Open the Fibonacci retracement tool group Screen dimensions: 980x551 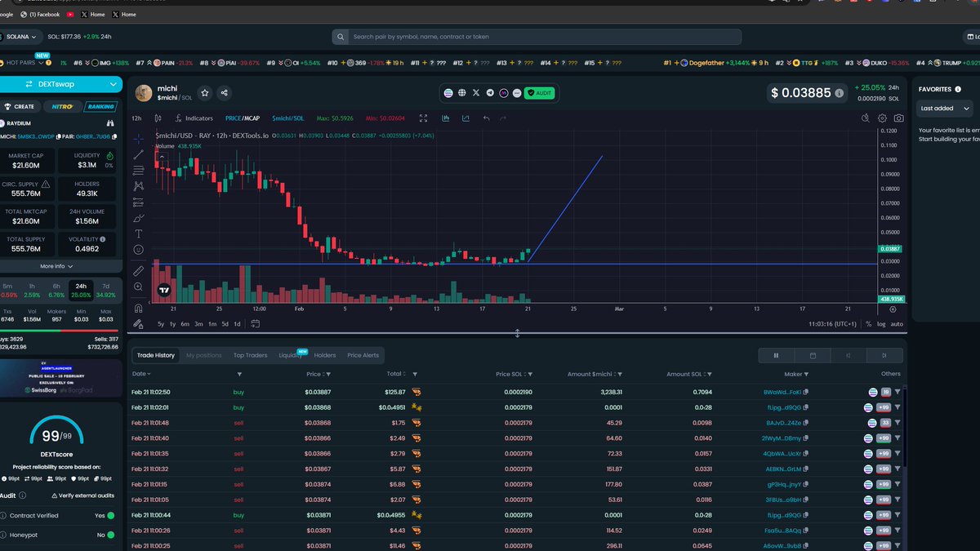pos(138,170)
